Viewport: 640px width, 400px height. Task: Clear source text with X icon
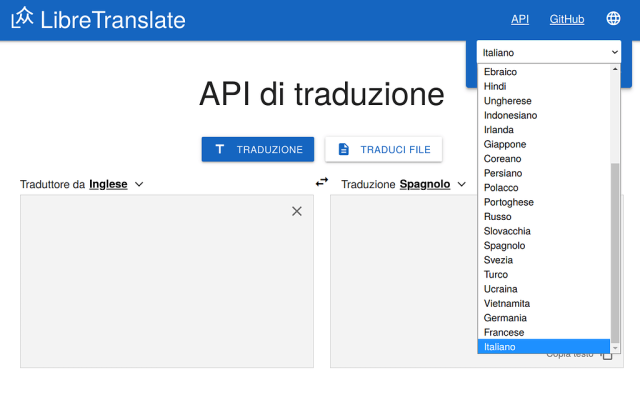[x=296, y=211]
